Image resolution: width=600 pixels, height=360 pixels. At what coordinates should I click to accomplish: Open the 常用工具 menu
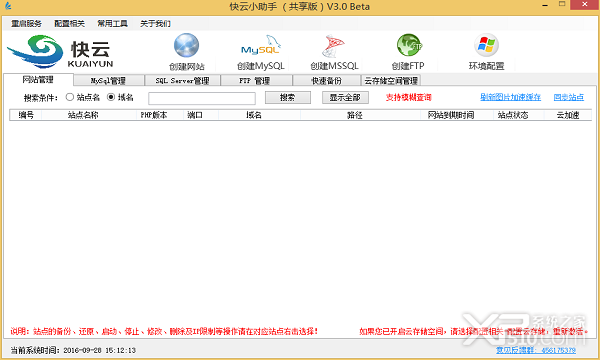pyautogui.click(x=112, y=24)
